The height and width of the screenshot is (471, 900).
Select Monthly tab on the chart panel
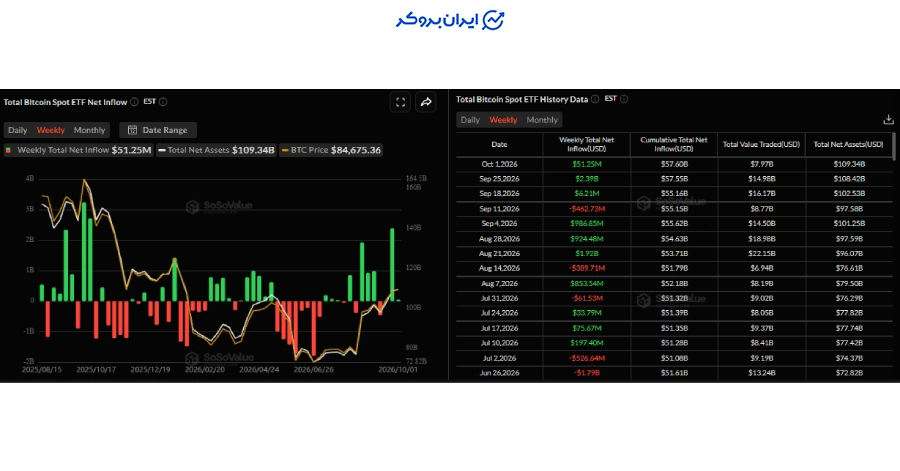(x=90, y=130)
